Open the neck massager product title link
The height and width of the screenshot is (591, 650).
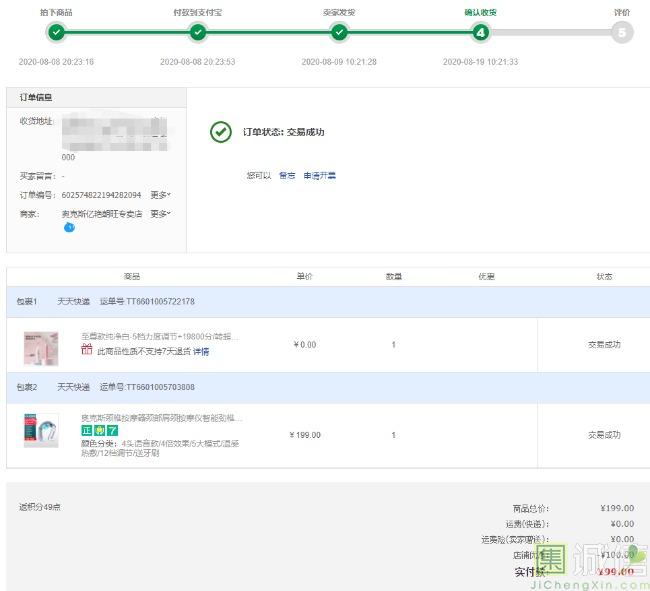point(161,417)
